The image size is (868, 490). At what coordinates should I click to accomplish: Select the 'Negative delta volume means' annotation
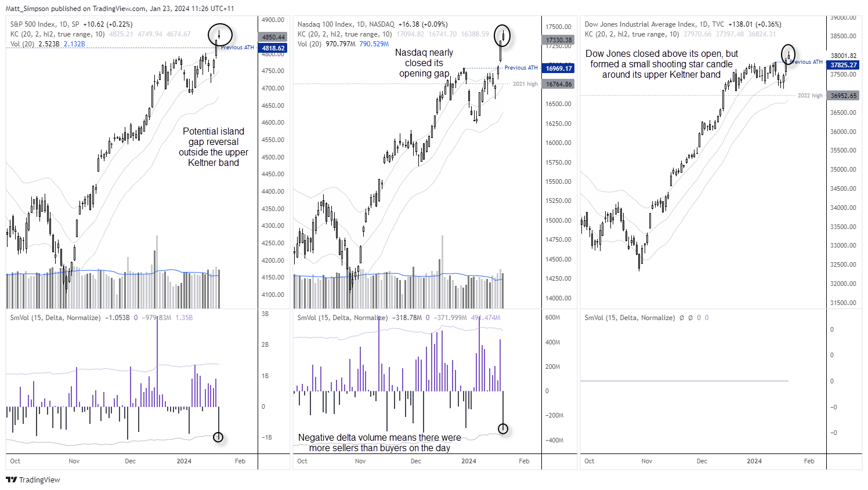coord(379,442)
